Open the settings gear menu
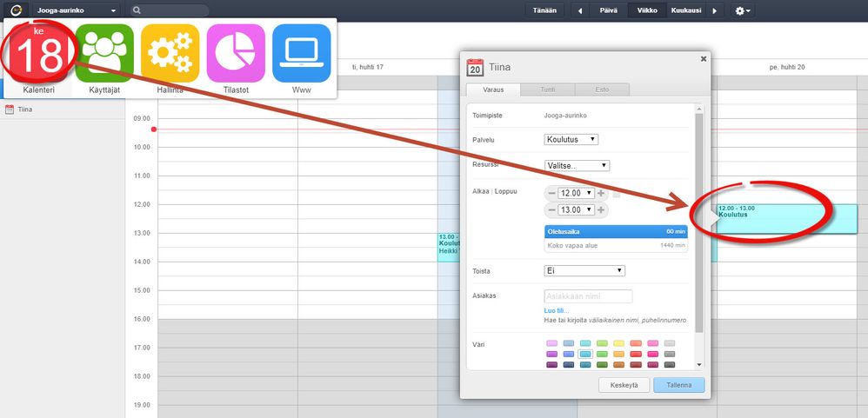 click(743, 10)
